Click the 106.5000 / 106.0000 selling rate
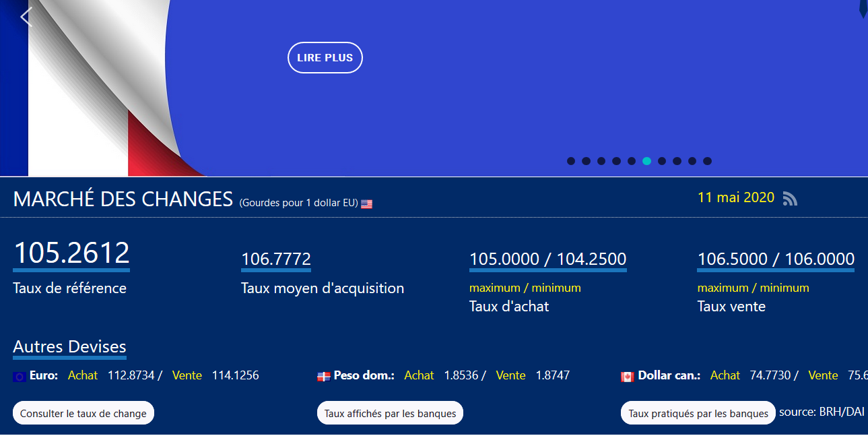 [776, 259]
